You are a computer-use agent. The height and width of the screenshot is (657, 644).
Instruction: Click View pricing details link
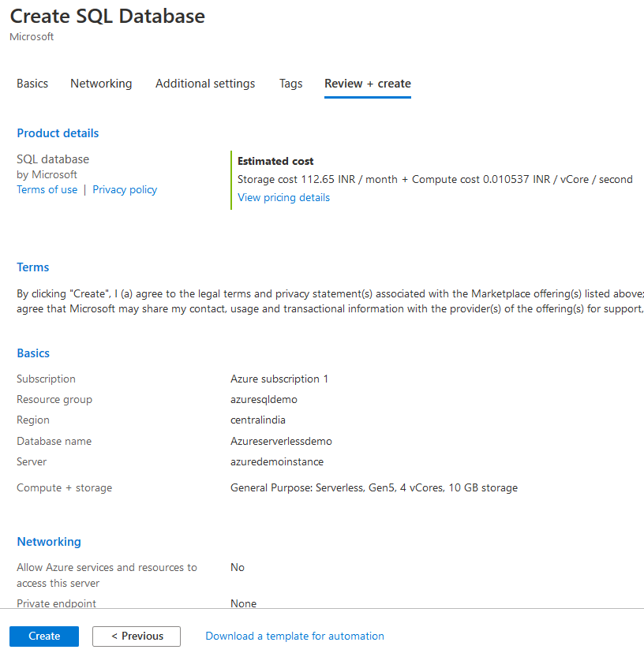pos(283,197)
